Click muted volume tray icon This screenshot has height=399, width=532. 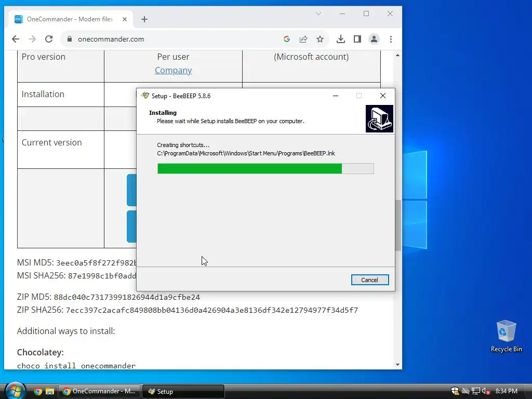(x=486, y=391)
